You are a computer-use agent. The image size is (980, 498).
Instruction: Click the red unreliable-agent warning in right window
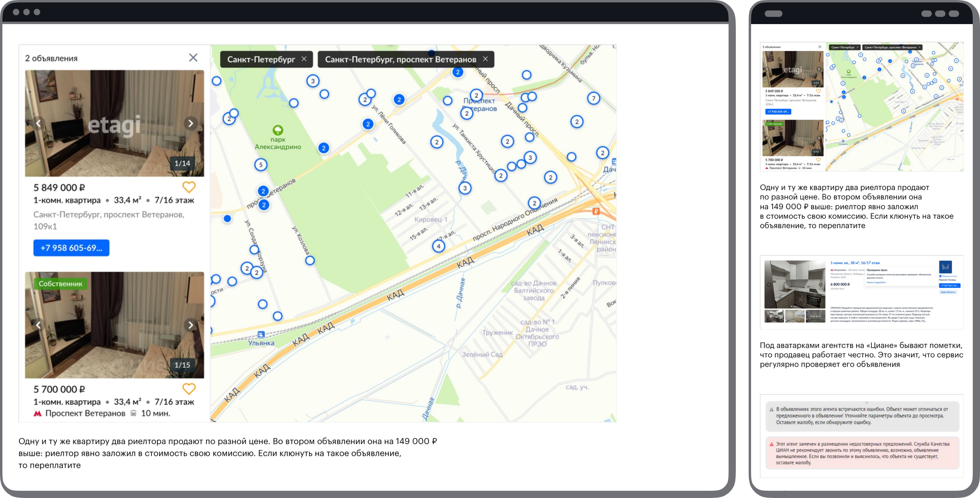click(862, 453)
